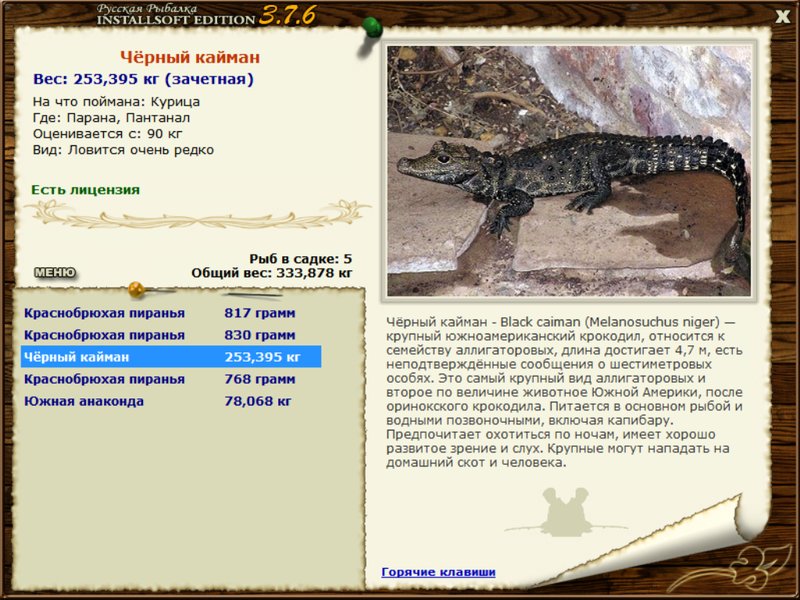Open the МЕНЮ button

click(55, 273)
